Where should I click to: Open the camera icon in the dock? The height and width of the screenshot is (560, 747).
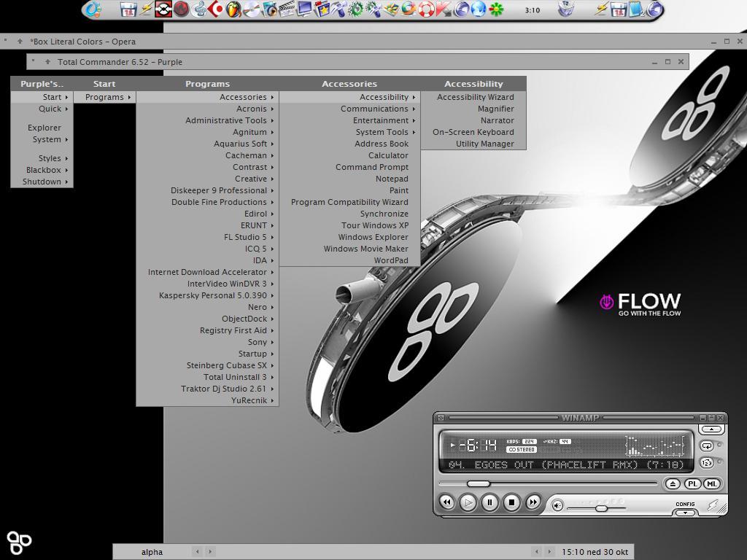click(268, 9)
